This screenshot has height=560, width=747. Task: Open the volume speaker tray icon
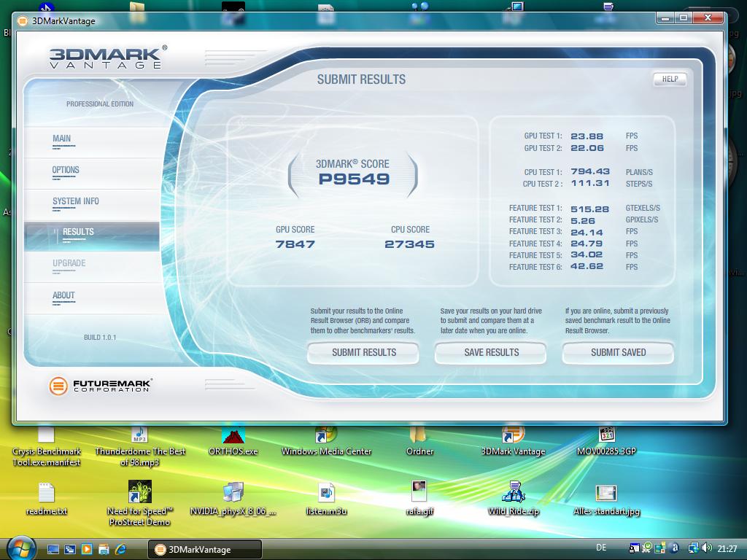tap(706, 548)
